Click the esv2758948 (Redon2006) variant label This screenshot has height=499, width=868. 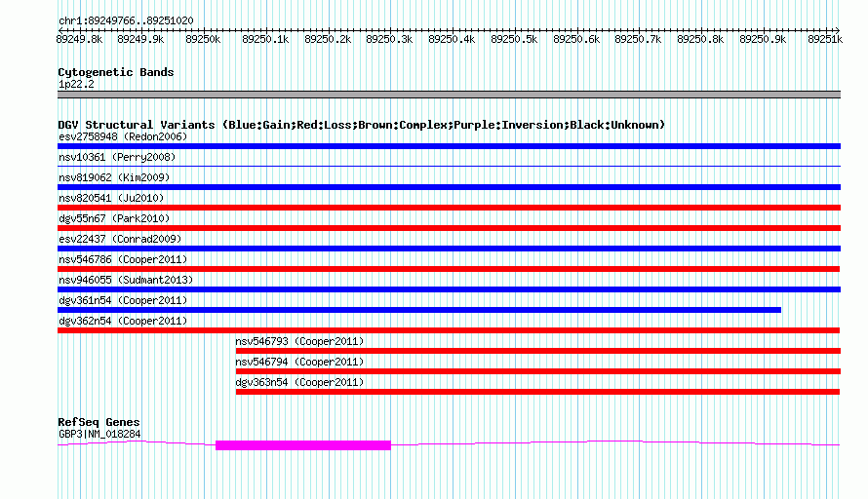point(123,136)
